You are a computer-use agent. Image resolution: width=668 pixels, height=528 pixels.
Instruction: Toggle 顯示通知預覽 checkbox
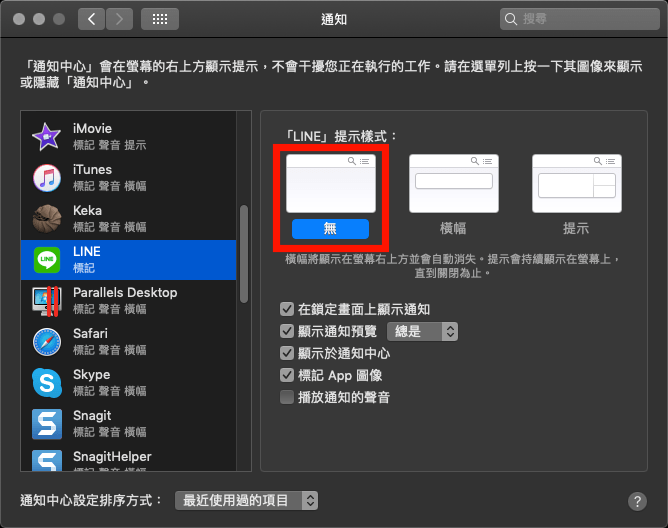287,331
